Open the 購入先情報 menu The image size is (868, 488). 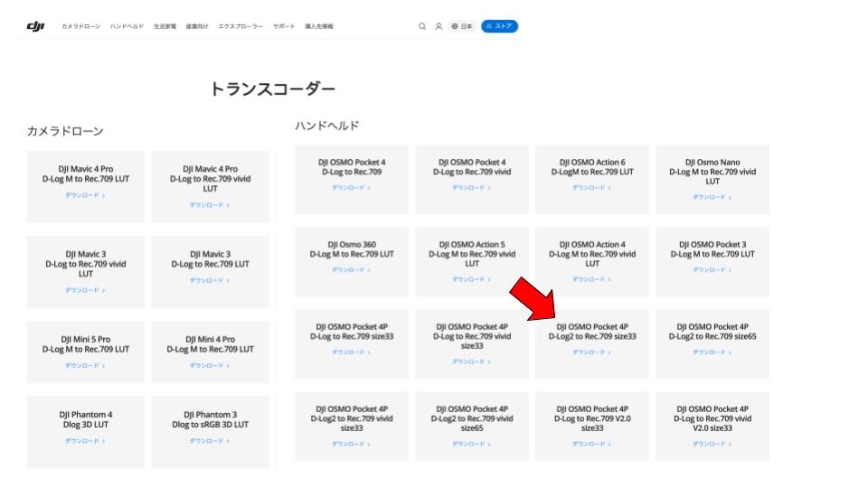(319, 26)
